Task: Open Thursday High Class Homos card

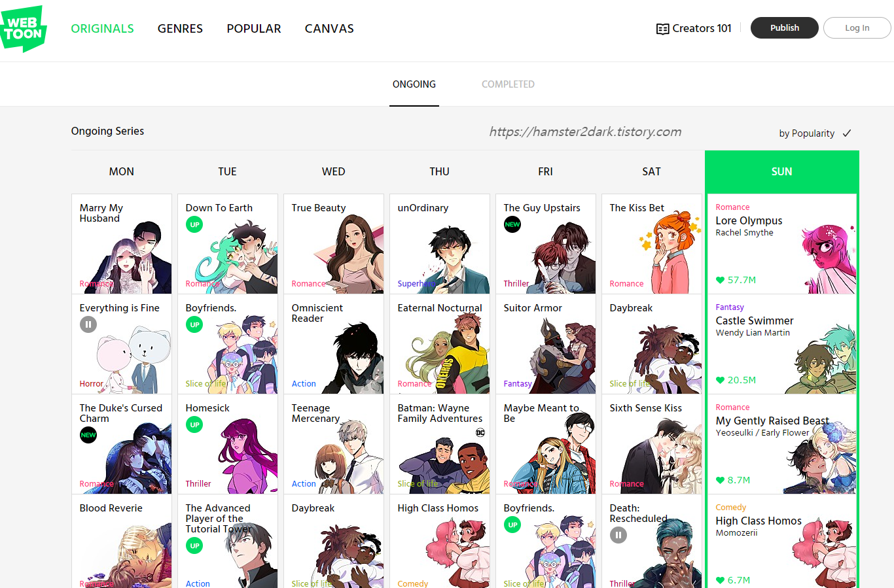Action: point(440,542)
